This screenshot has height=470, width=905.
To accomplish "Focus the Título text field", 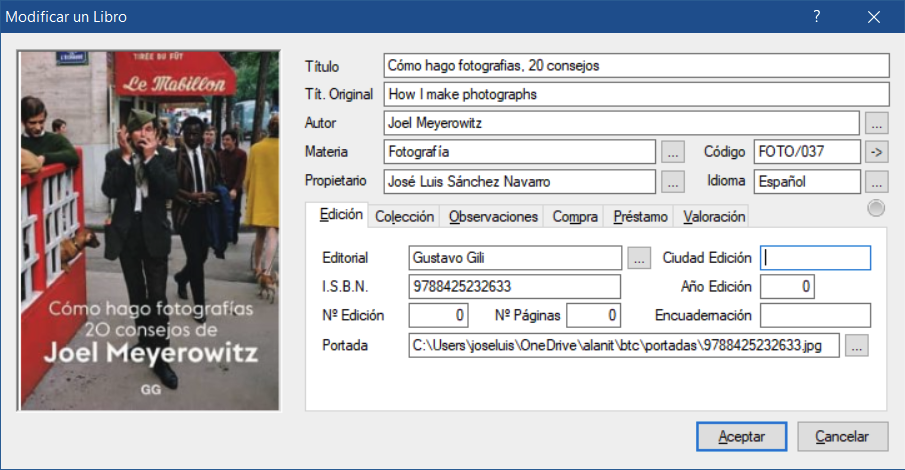I will click(636, 66).
